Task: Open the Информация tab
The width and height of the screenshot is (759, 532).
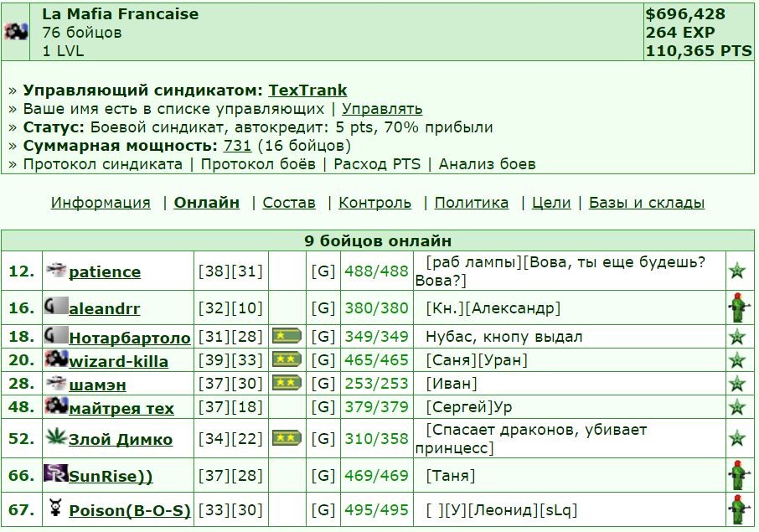Action: 101,203
